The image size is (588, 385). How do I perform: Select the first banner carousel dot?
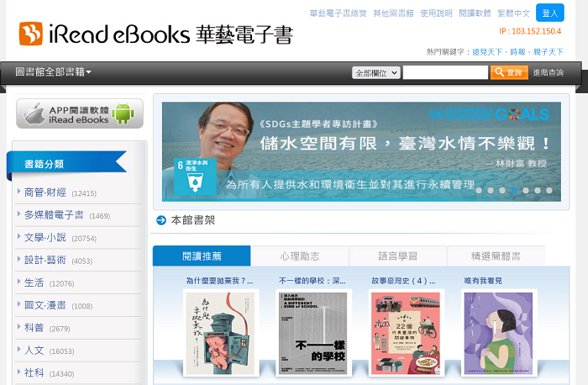[x=479, y=191]
